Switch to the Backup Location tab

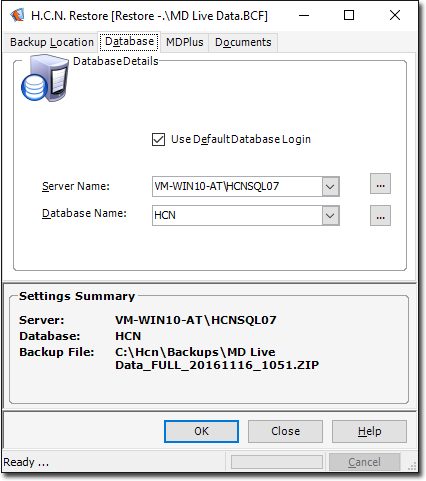[52, 42]
